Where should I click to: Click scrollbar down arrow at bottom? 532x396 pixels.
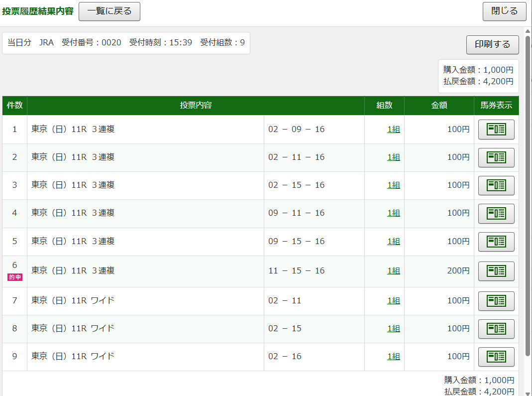tap(528, 394)
